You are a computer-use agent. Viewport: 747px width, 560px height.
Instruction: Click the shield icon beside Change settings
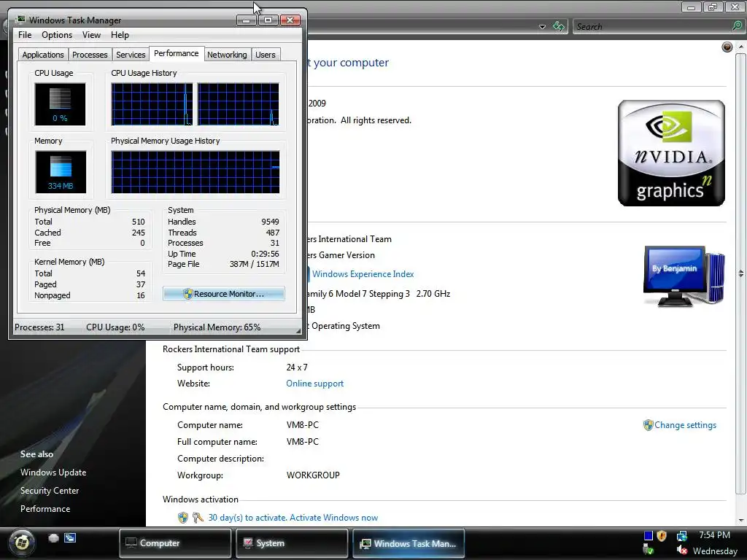click(648, 425)
